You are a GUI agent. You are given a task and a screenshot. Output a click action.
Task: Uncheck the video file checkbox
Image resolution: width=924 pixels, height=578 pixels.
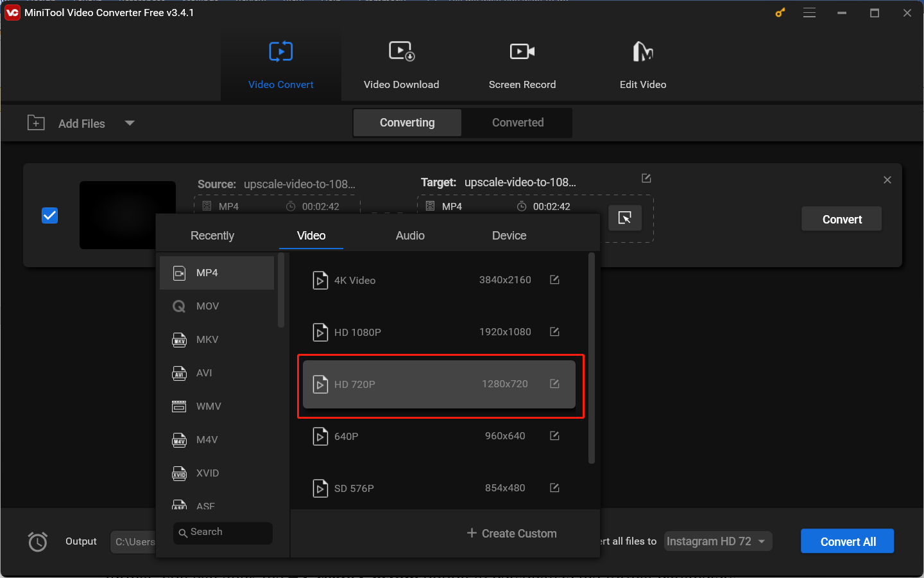point(49,215)
